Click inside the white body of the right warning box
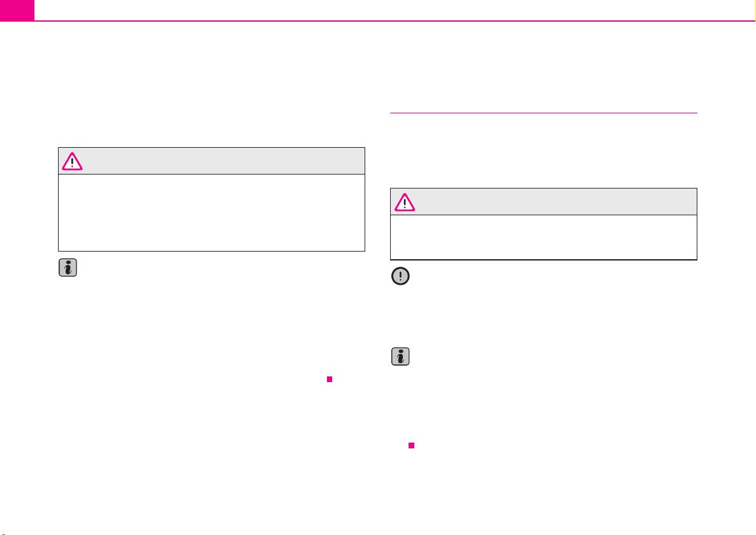 point(543,237)
